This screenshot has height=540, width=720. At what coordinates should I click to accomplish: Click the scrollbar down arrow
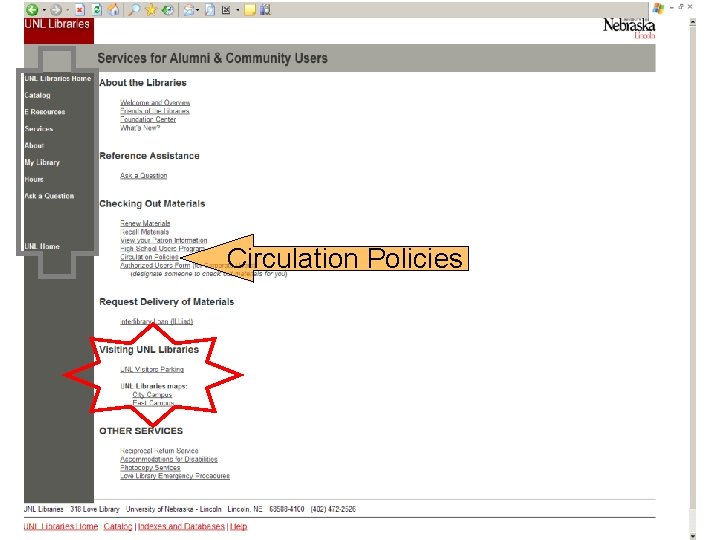pyautogui.click(x=692, y=536)
